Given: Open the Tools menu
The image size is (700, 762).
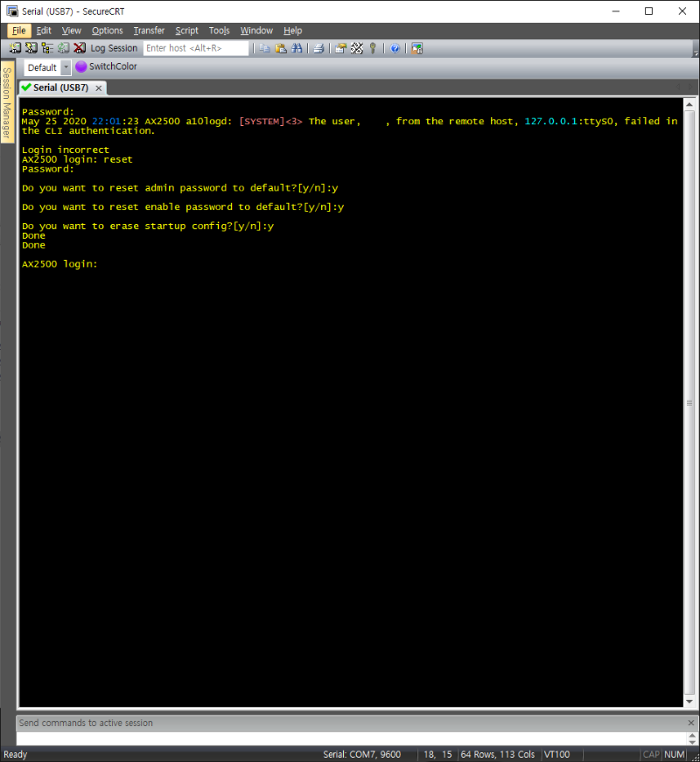Looking at the screenshot, I should [220, 31].
